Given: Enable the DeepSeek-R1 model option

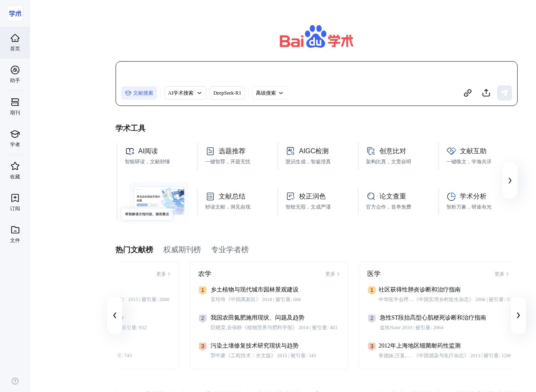Looking at the screenshot, I should tap(227, 93).
